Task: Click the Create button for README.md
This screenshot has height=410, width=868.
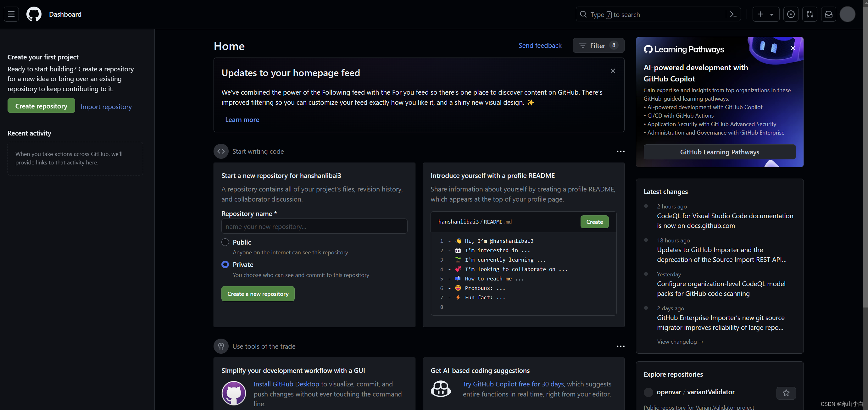Action: [594, 222]
